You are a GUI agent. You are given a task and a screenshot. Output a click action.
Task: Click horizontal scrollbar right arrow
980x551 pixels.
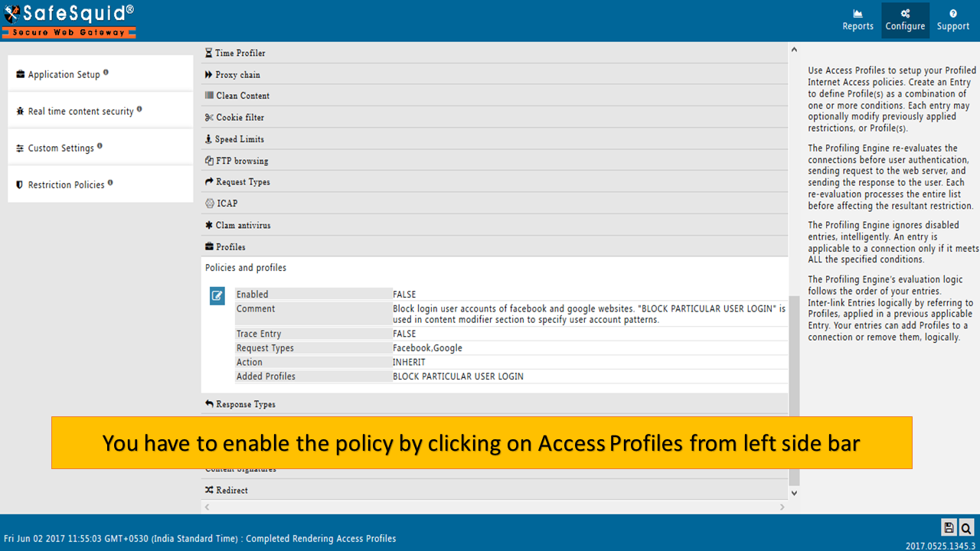(782, 507)
